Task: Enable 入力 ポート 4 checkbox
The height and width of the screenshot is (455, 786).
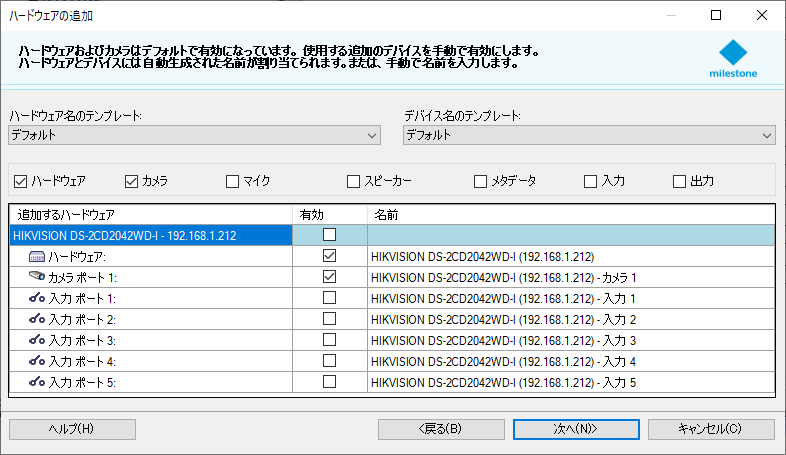Action: click(329, 361)
